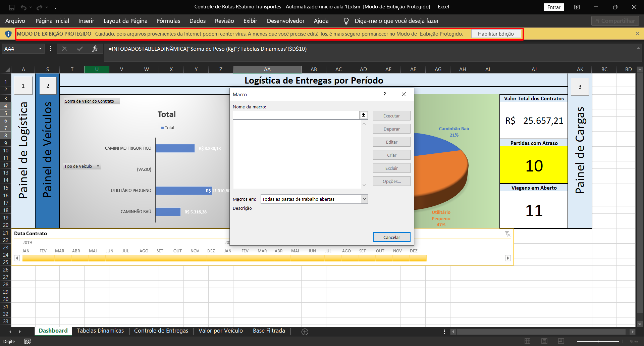644x346 pixels.
Task: Click Criar button in Macro dialog
Action: pyautogui.click(x=391, y=155)
